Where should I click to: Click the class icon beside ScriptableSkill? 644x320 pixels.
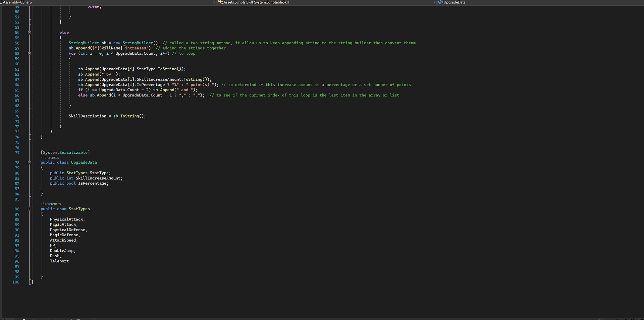pyautogui.click(x=220, y=2)
